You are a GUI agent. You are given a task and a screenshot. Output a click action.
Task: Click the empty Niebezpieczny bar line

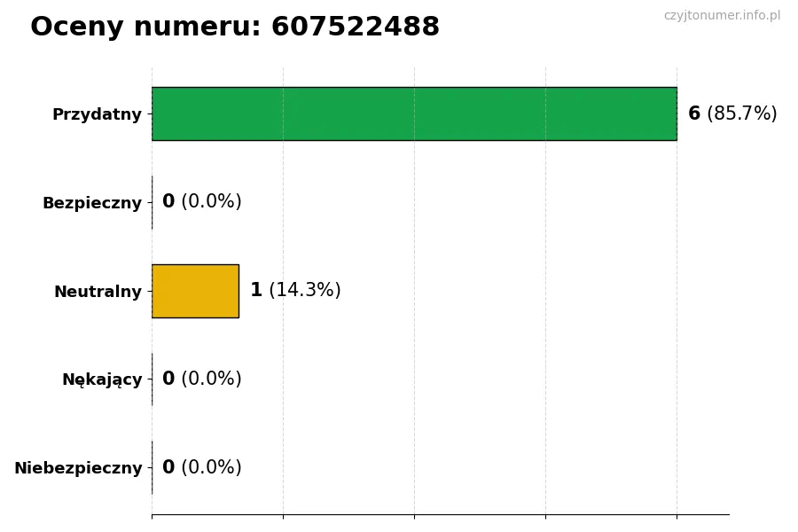click(152, 467)
